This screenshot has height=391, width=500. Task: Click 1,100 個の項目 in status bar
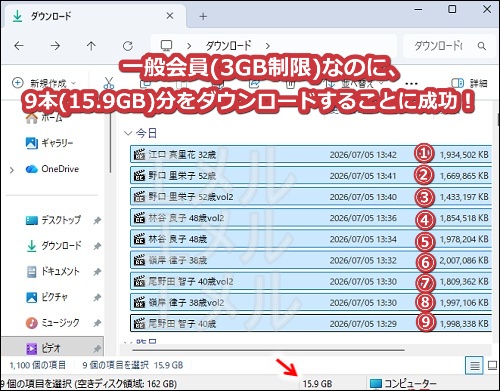(38, 365)
